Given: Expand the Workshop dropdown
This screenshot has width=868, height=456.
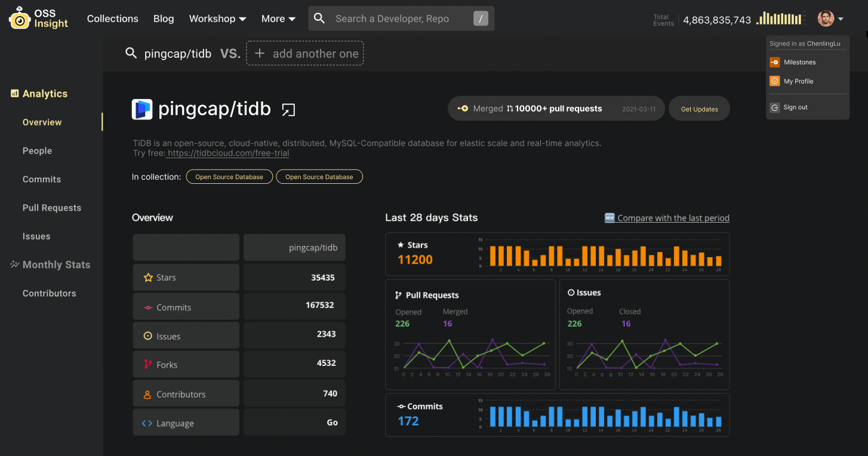Looking at the screenshot, I should [x=217, y=19].
